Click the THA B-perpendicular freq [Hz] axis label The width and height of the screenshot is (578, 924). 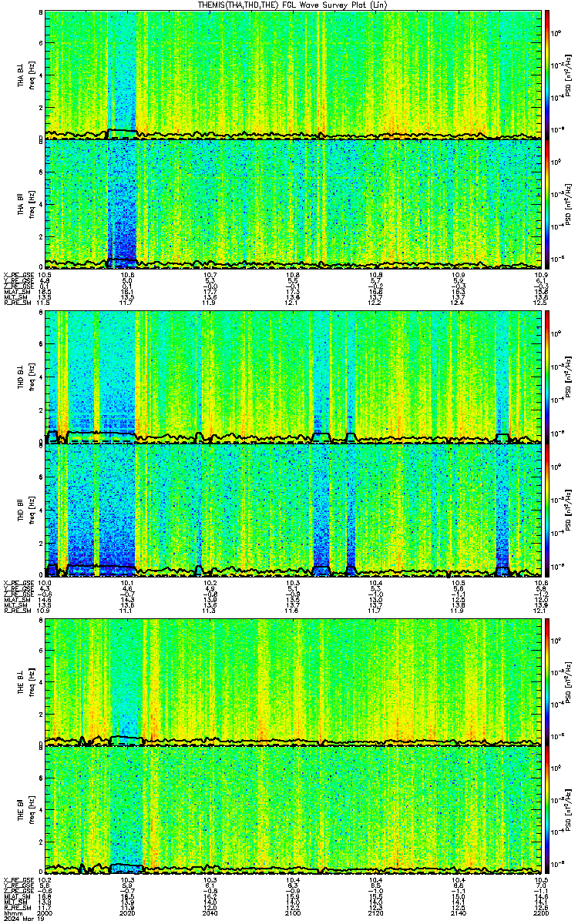coord(31,75)
